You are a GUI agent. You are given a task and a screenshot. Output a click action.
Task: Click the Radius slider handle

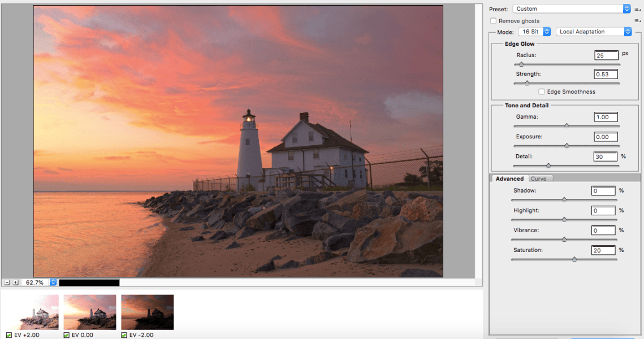[x=521, y=64]
